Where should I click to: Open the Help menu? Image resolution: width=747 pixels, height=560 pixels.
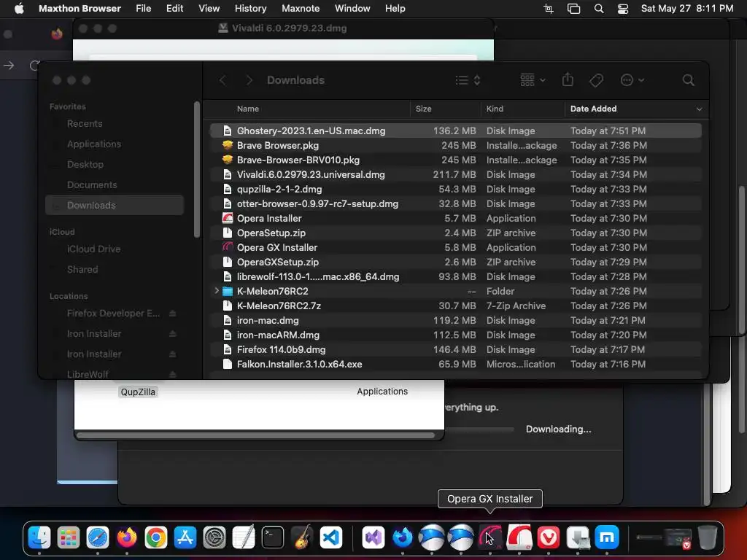[x=395, y=9]
